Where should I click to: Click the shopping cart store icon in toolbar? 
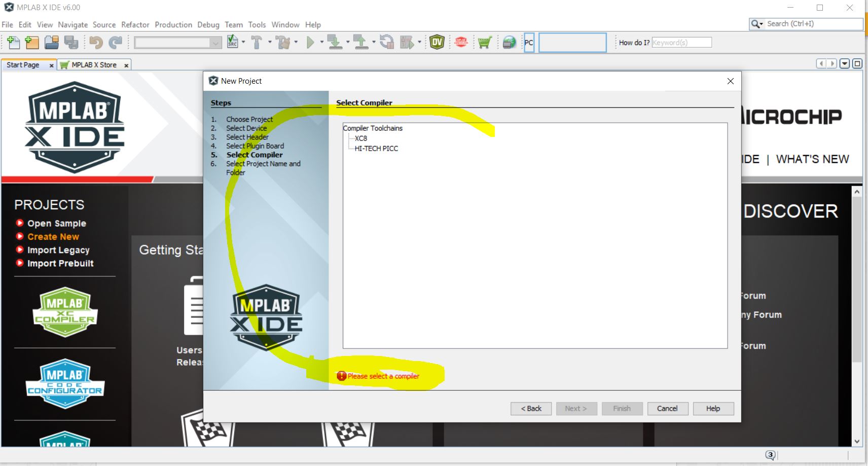pos(485,43)
